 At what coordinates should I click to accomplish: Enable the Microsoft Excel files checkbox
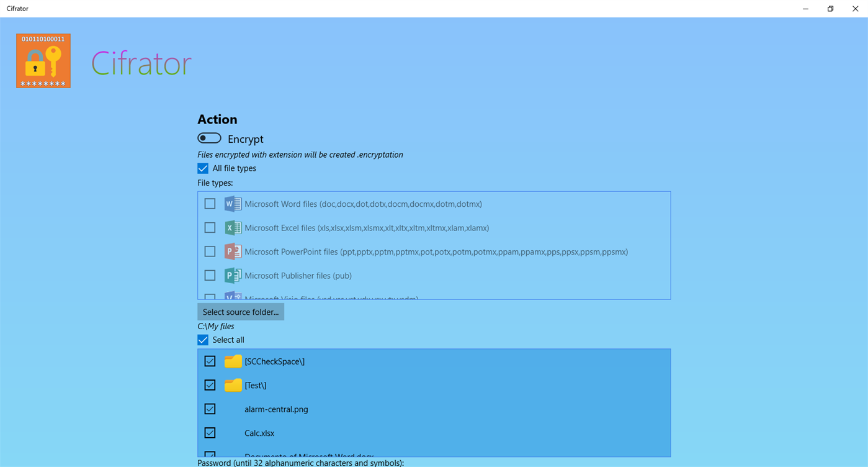pyautogui.click(x=210, y=227)
